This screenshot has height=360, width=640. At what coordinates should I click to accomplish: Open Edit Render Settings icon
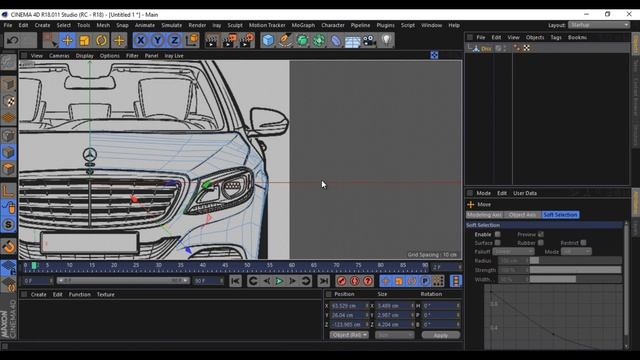(247, 40)
